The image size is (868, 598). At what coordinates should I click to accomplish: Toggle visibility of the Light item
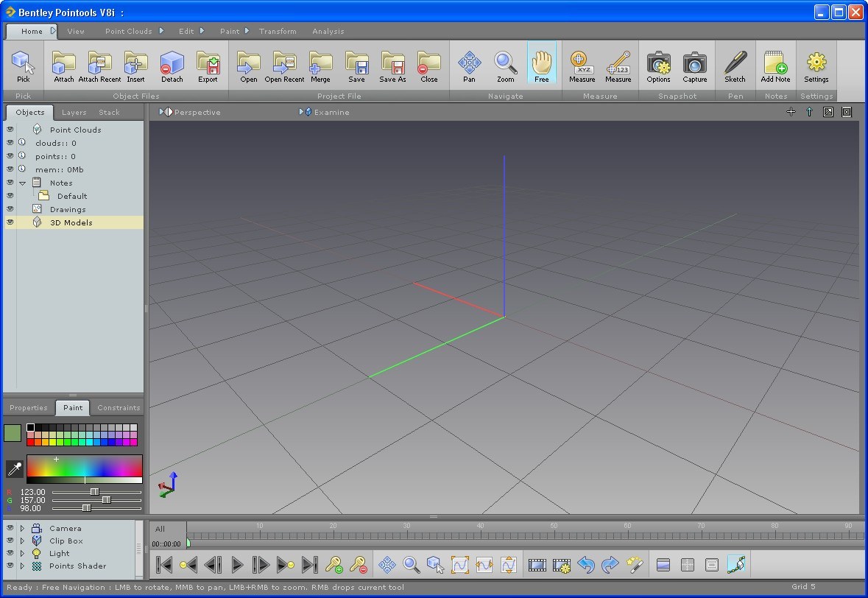[10, 553]
